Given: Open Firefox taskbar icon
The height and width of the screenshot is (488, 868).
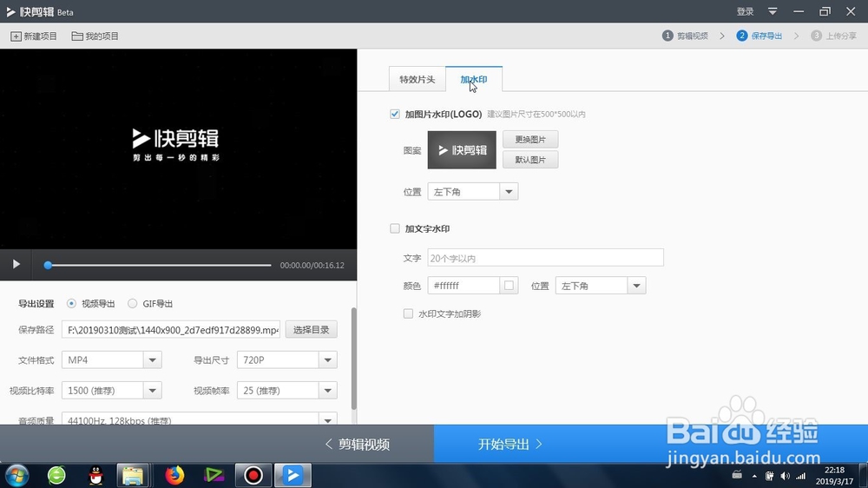Looking at the screenshot, I should [x=174, y=475].
